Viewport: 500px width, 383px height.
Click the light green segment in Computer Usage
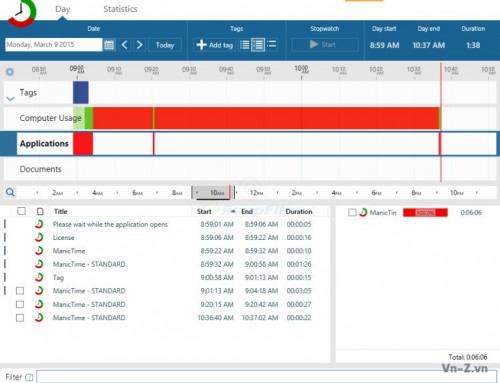(x=79, y=118)
